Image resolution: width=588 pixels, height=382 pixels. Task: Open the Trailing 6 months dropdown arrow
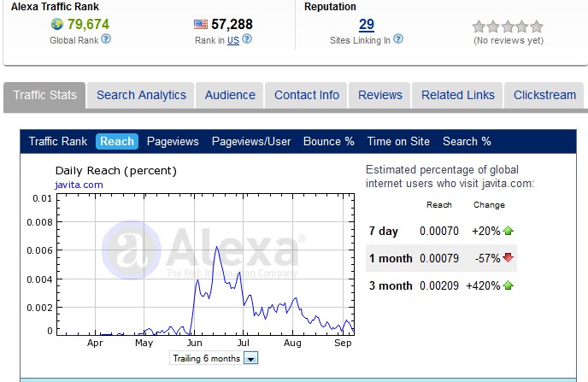[x=250, y=358]
